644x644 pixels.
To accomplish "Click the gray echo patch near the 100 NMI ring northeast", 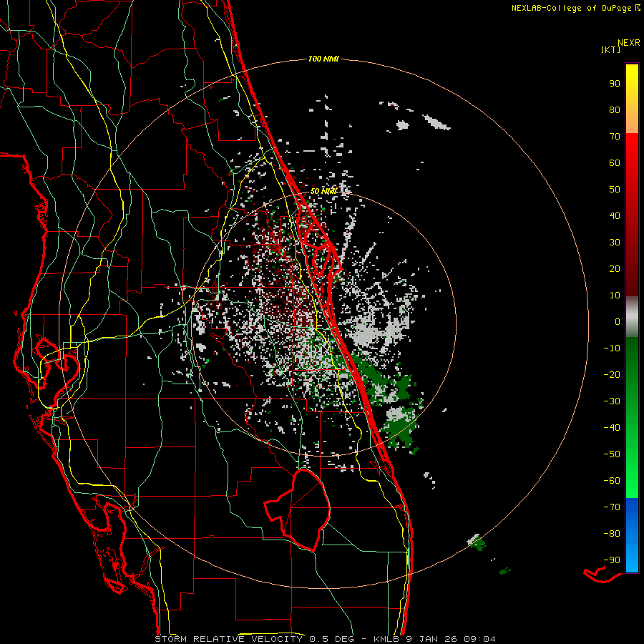I will tap(436, 122).
